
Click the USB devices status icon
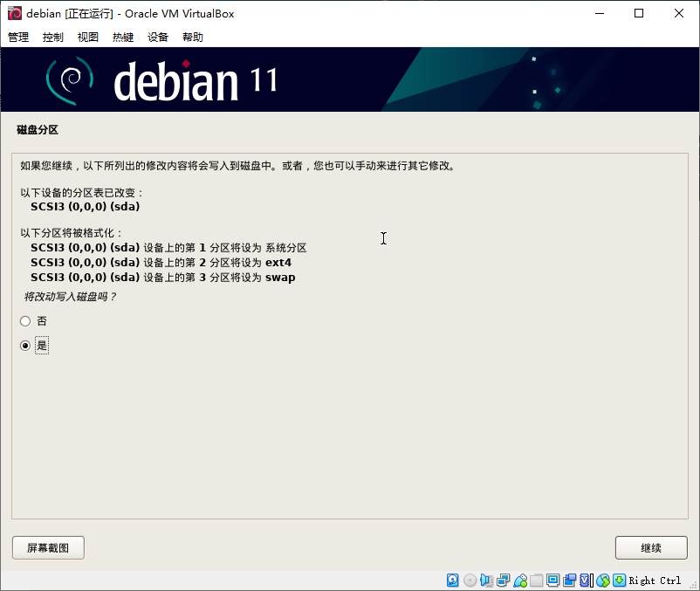(x=520, y=580)
